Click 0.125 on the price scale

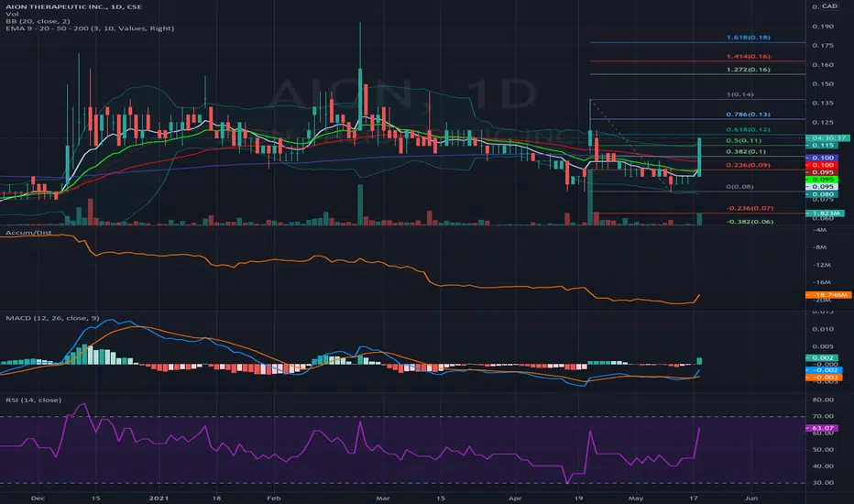click(x=823, y=123)
